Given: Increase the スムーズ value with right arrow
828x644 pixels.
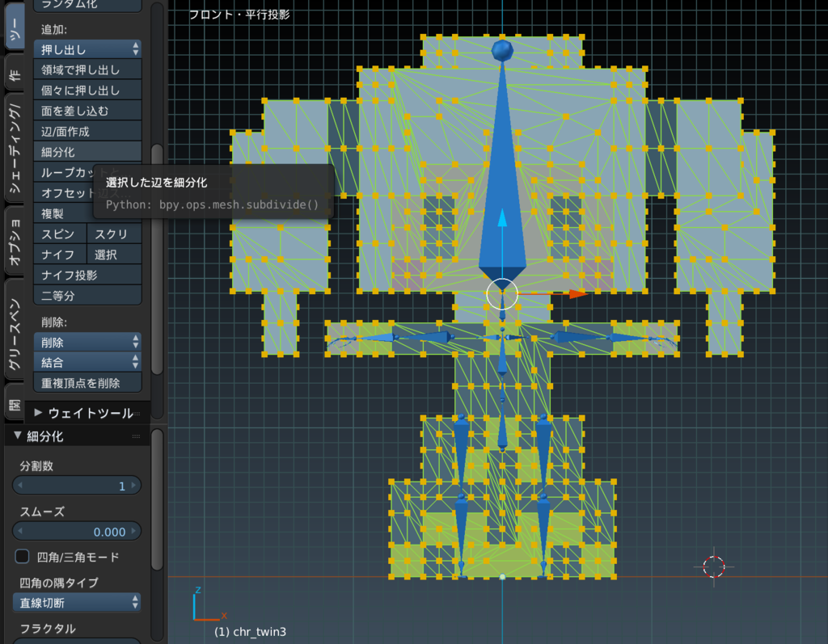Looking at the screenshot, I should 134,531.
